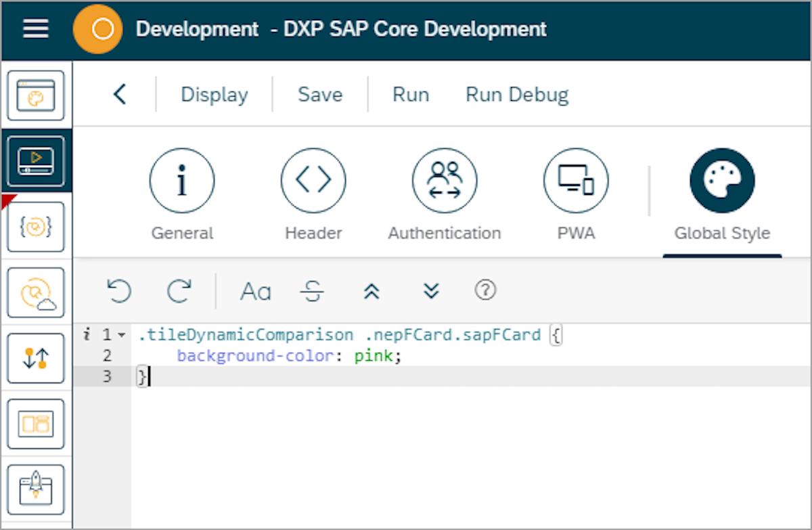Open the hamburger navigation menu
The image size is (812, 530).
point(36,29)
